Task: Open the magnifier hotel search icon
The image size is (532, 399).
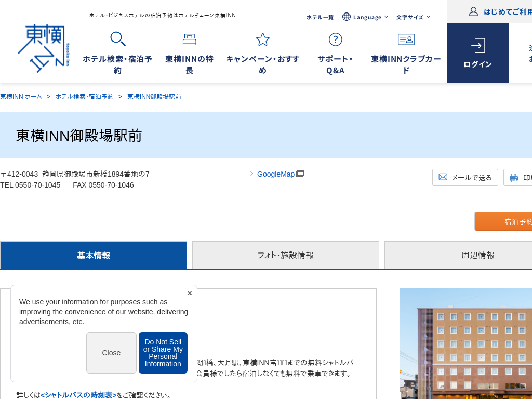Action: 118,39
